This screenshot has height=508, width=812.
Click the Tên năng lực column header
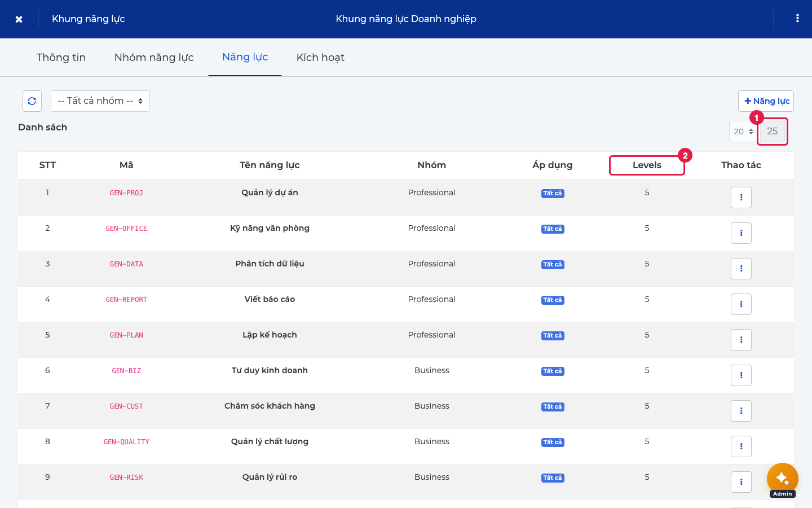(270, 165)
